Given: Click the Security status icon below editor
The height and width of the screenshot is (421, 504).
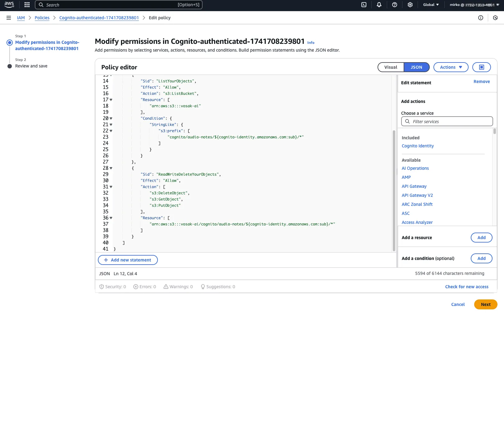Looking at the screenshot, I should [x=102, y=286].
